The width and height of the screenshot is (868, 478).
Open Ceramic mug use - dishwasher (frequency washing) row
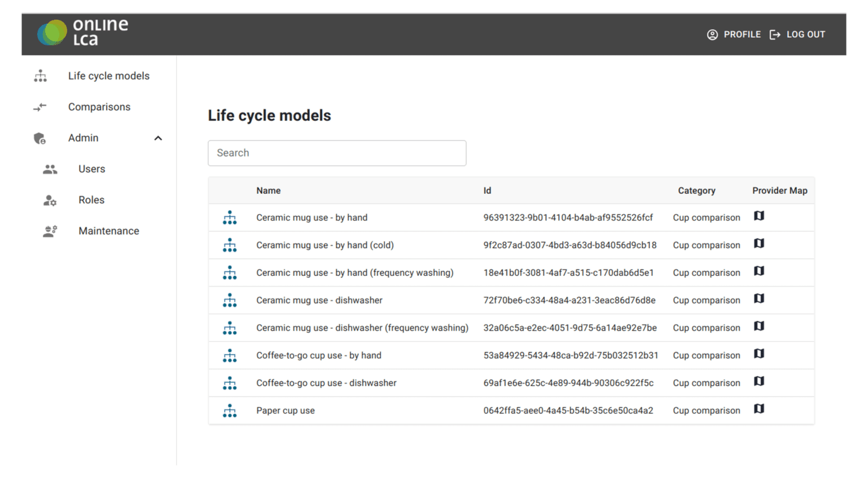(x=511, y=328)
